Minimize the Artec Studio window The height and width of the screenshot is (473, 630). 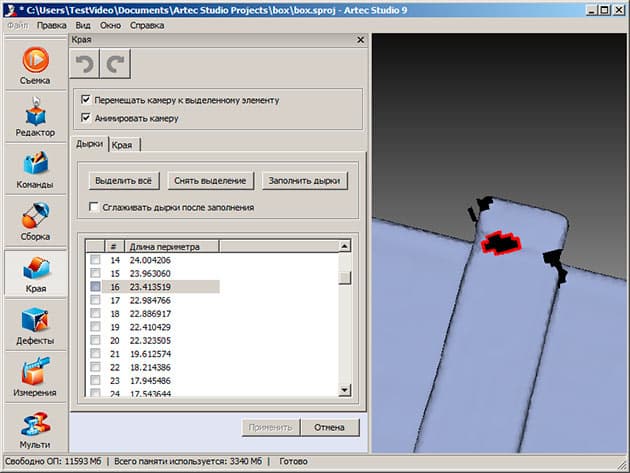pos(591,10)
